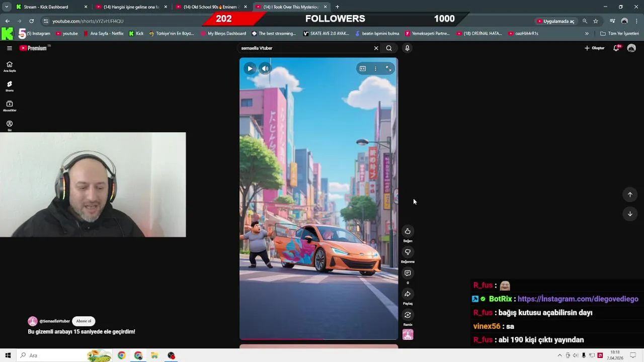Clear the YouTube search text

click(x=376, y=48)
